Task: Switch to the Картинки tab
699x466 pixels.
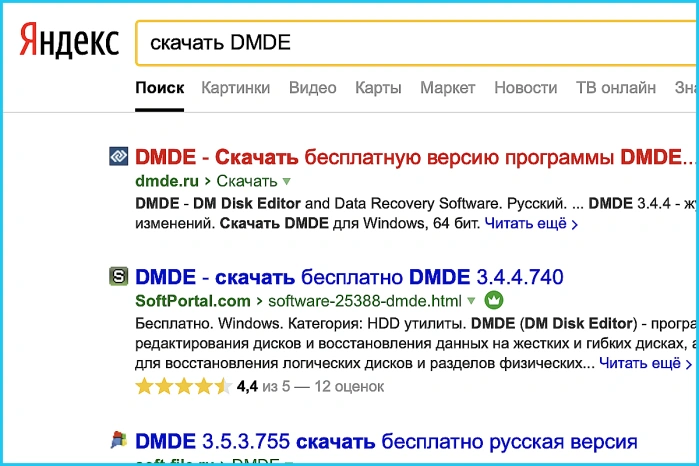Action: (x=235, y=88)
